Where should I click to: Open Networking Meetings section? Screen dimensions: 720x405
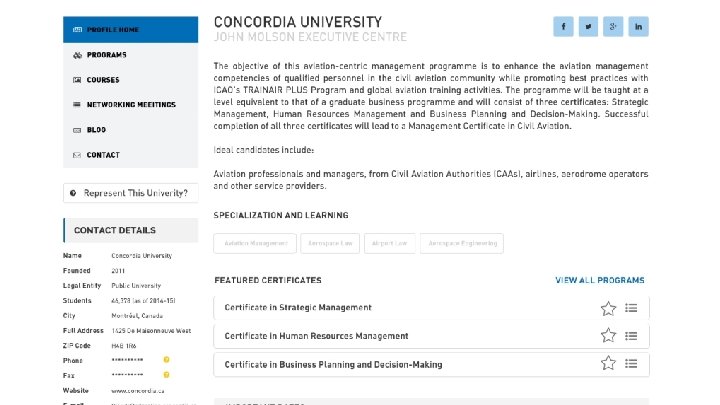point(130,105)
